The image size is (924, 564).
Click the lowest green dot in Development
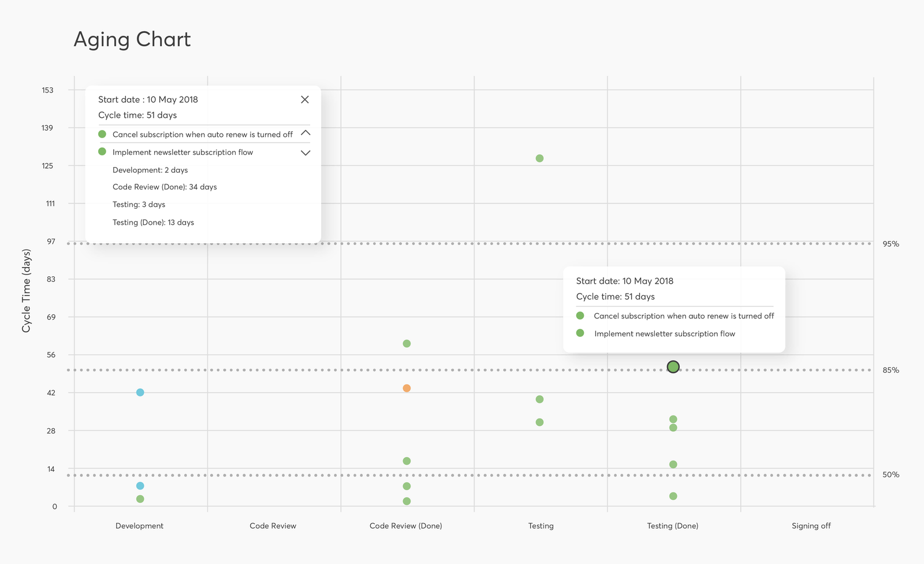pos(140,499)
